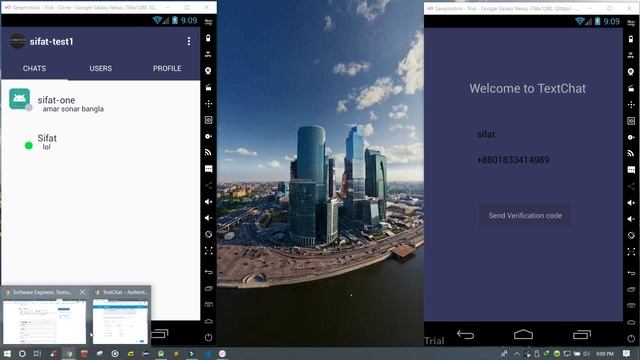Open the Sifat chat with message lol
The width and height of the screenshot is (640, 360).
[101, 142]
